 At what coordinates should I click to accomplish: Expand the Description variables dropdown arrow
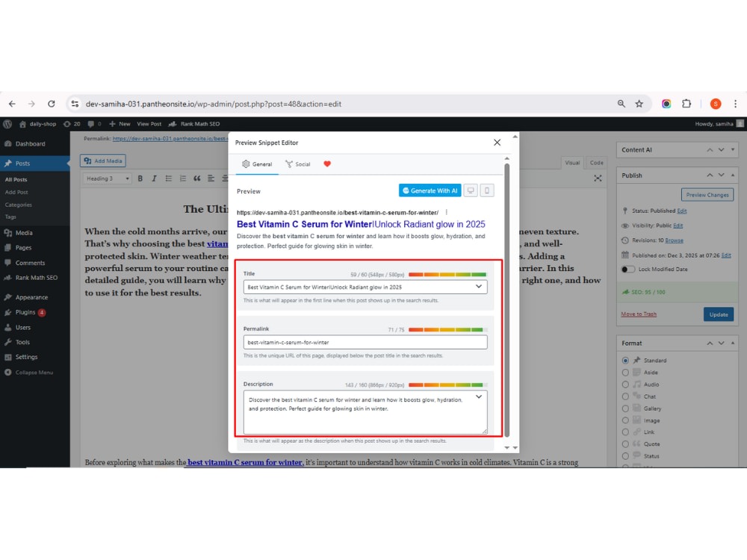tap(479, 396)
